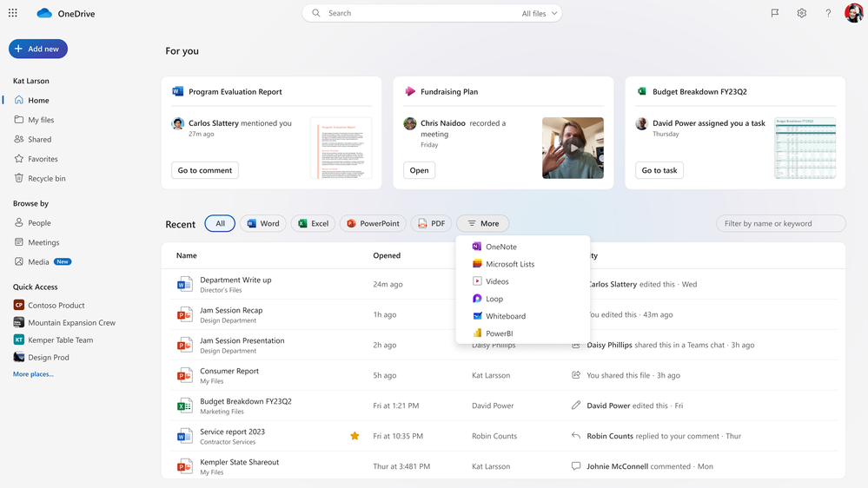Open Contoso Product quick access

pos(56,306)
